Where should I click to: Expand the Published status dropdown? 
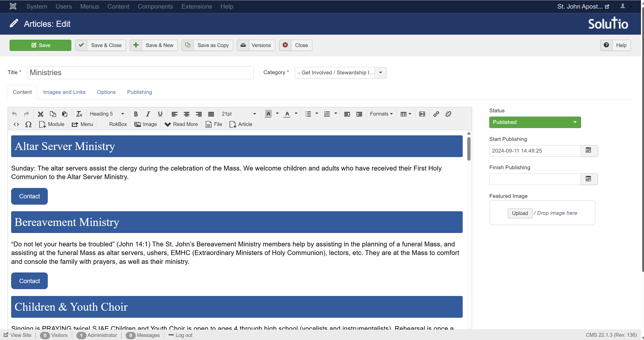coord(535,122)
